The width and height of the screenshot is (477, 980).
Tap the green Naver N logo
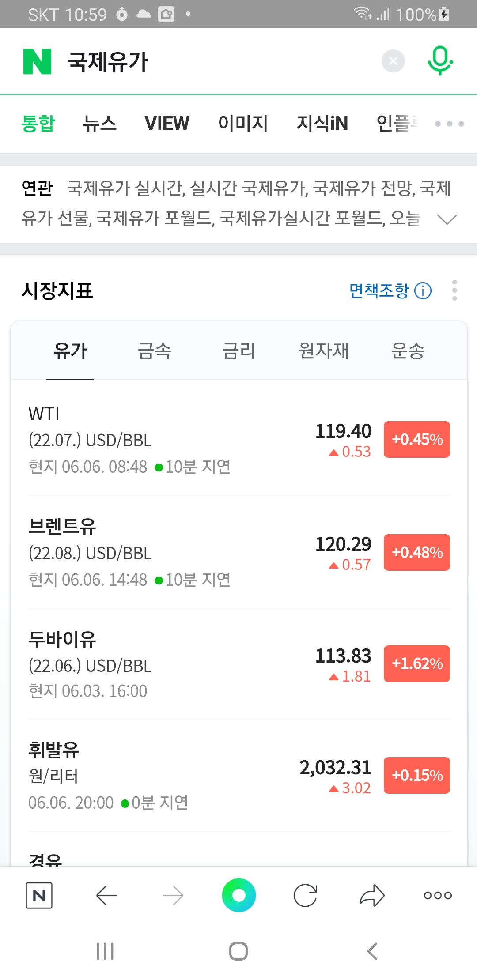38,61
